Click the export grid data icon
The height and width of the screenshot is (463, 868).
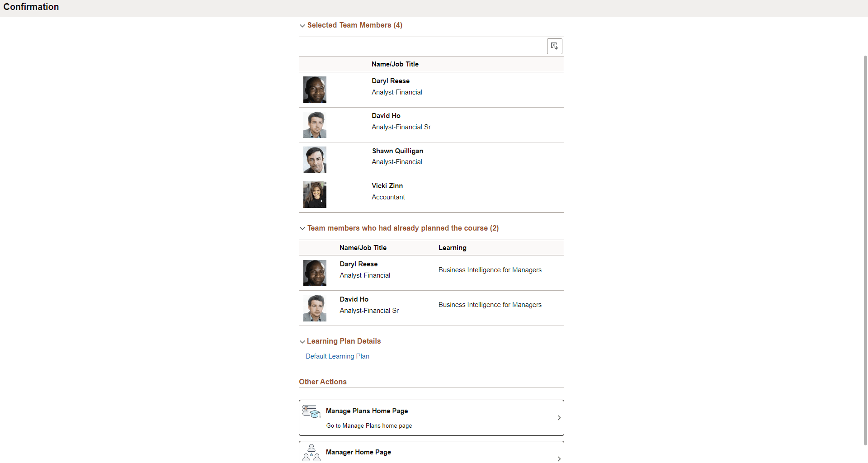coord(555,46)
